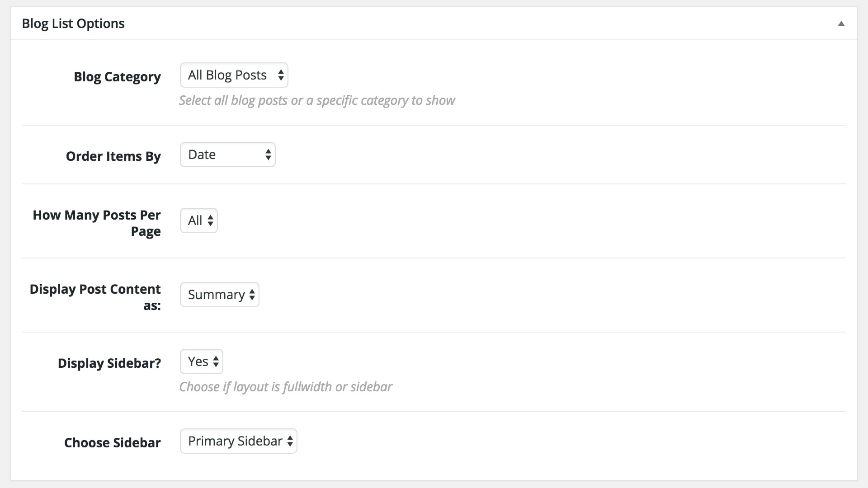Click the Choose Sidebar label
868x488 pixels.
(113, 443)
